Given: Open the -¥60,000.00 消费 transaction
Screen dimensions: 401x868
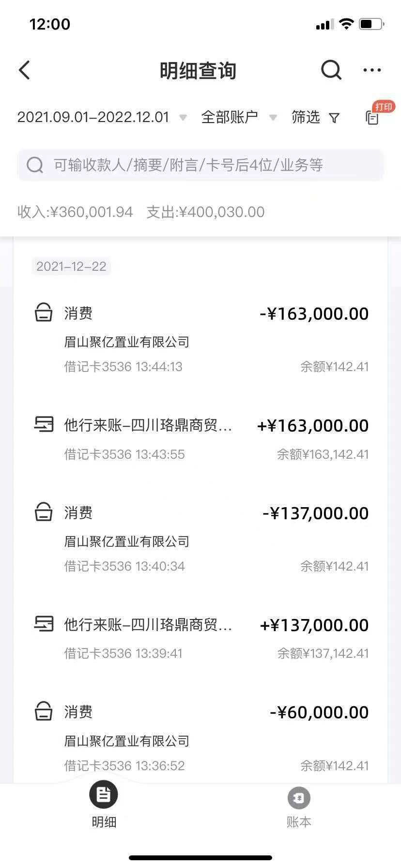Looking at the screenshot, I should click(200, 737).
